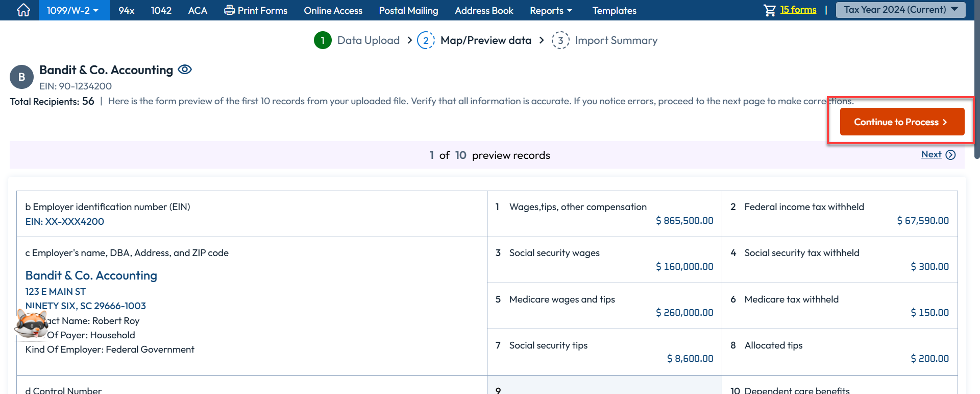The height and width of the screenshot is (394, 980).
Task: Click the $ 200.00 allocated tips amount
Action: click(x=929, y=358)
